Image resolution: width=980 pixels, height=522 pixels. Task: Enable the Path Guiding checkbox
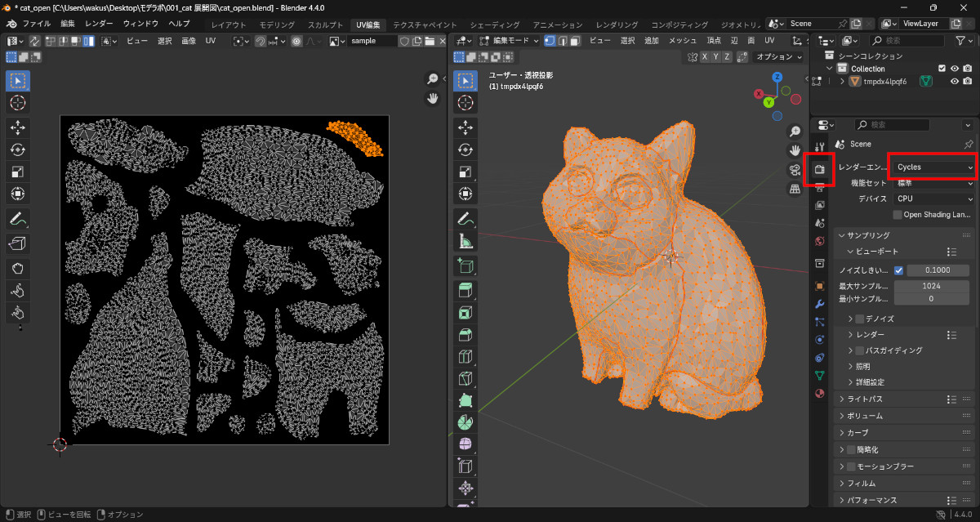pyautogui.click(x=859, y=350)
